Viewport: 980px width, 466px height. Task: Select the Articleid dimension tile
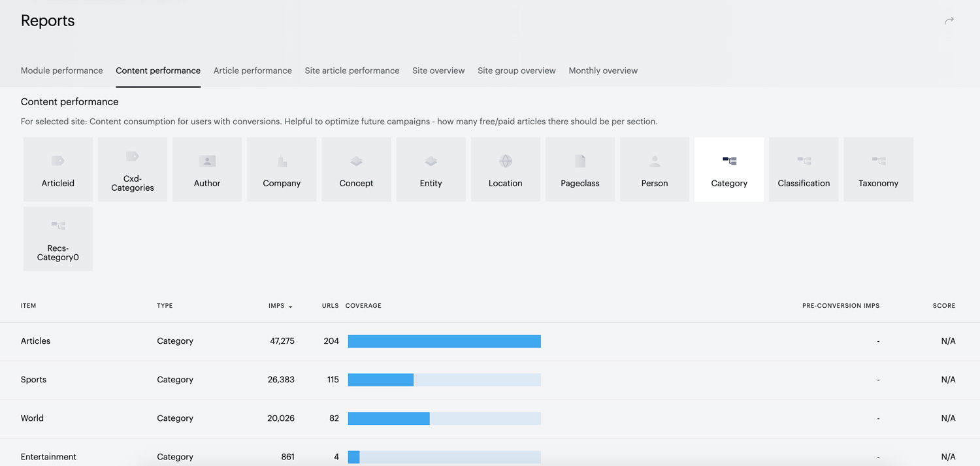tap(58, 169)
